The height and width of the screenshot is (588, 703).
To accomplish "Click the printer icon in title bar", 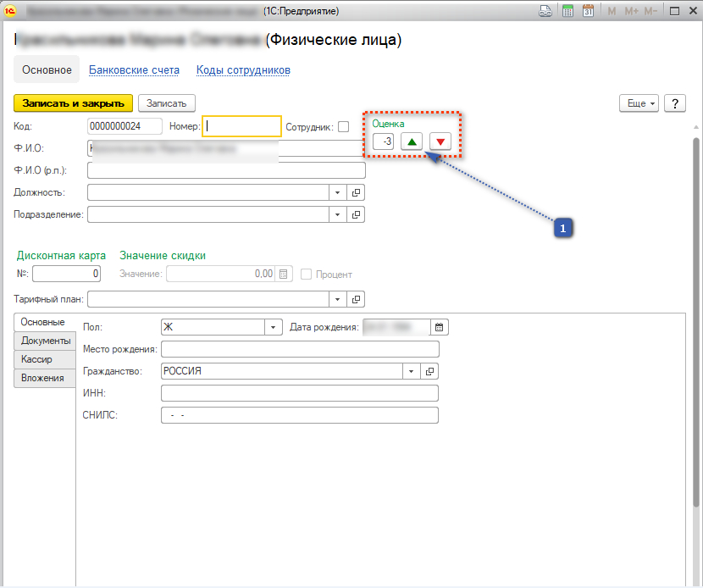I will coord(546,11).
